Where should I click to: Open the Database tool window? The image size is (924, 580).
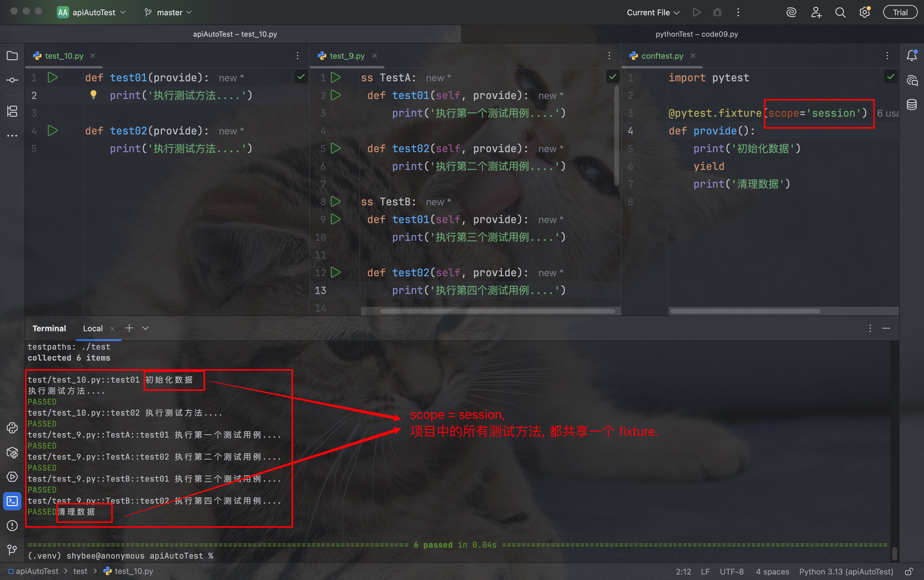912,104
